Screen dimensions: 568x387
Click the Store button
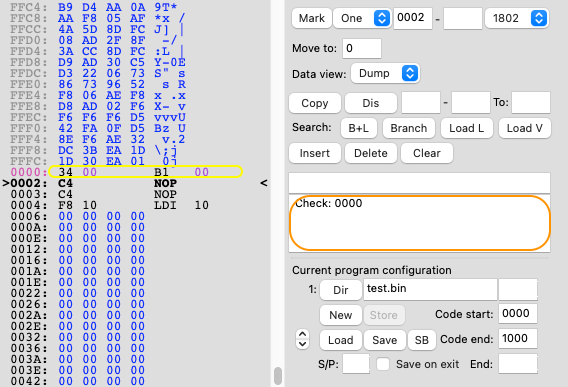[384, 315]
